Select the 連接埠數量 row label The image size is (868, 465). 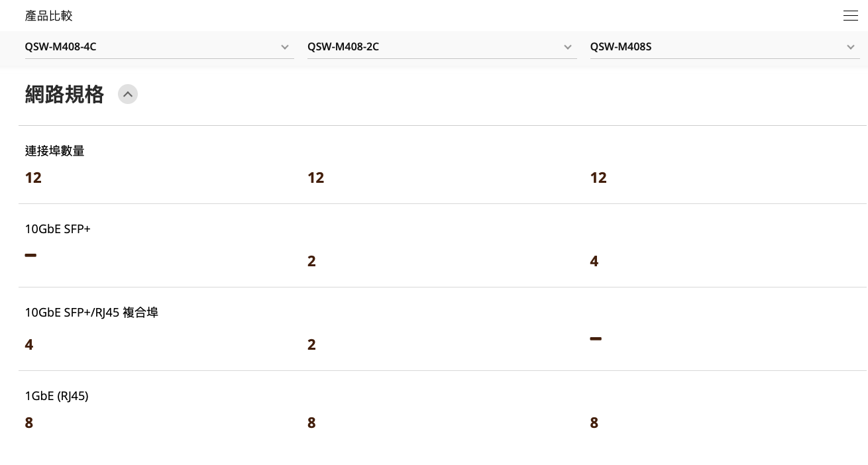point(55,151)
